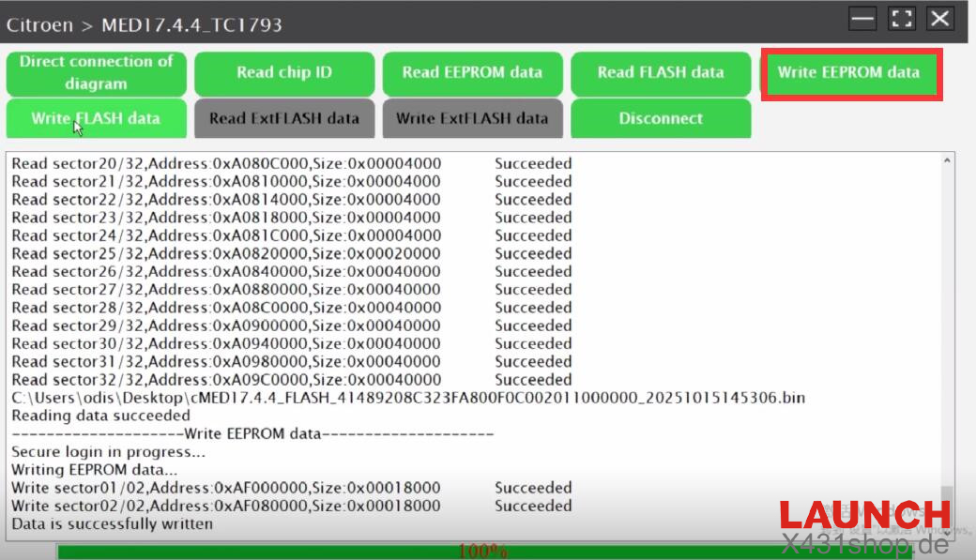Image resolution: width=976 pixels, height=560 pixels.
Task: Choose Write FLASH data
Action: [x=96, y=119]
